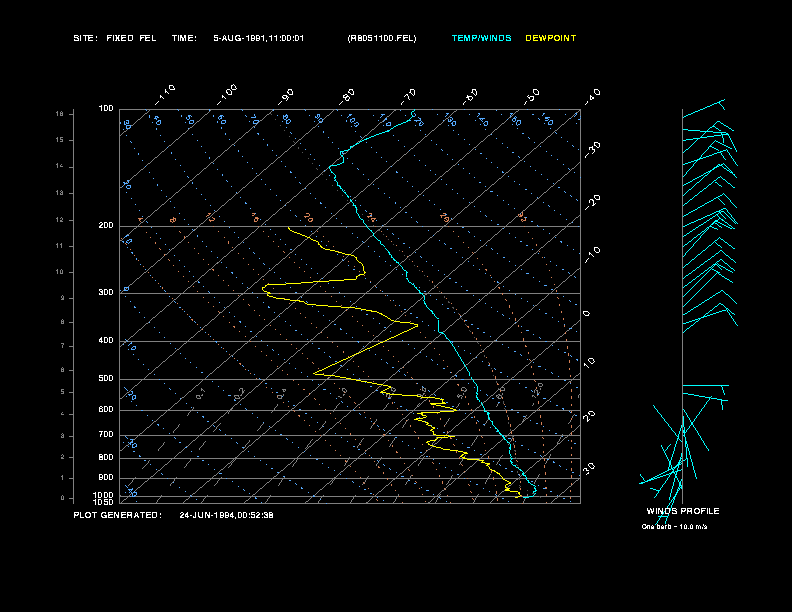This screenshot has width=792, height=612.
Task: Select the -40 temperature label at top right
Action: (592, 96)
